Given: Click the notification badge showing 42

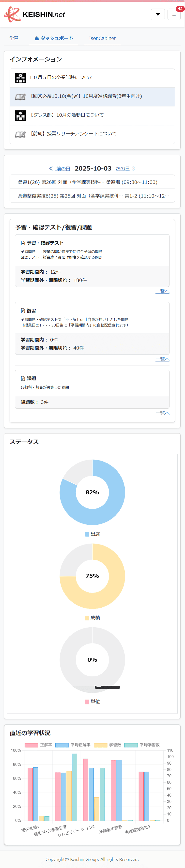Looking at the screenshot, I should pos(180,9).
